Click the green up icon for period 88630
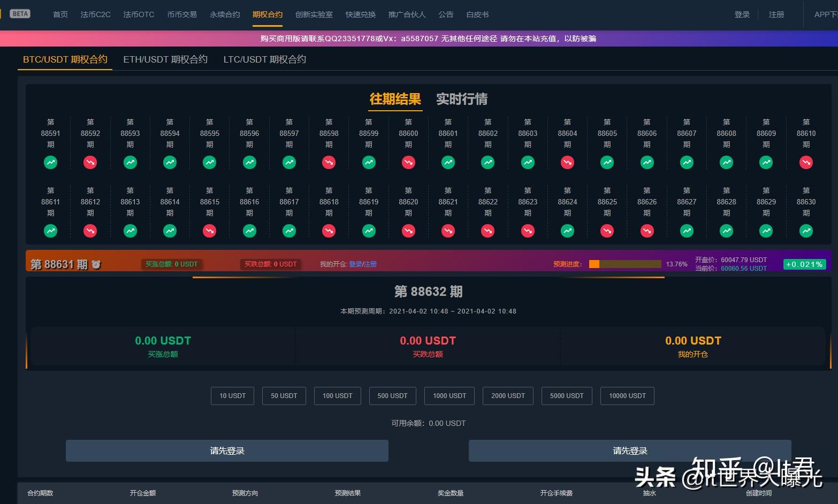Image resolution: width=838 pixels, height=504 pixels. click(x=806, y=231)
